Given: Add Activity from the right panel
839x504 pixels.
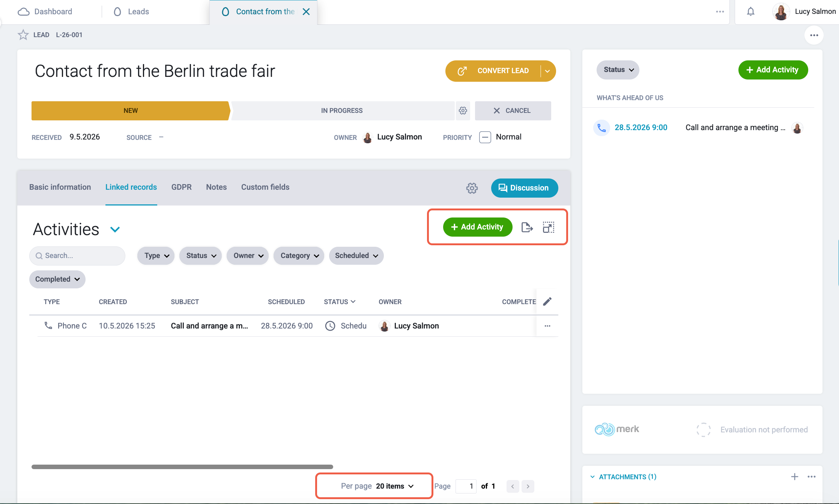Looking at the screenshot, I should 773,70.
